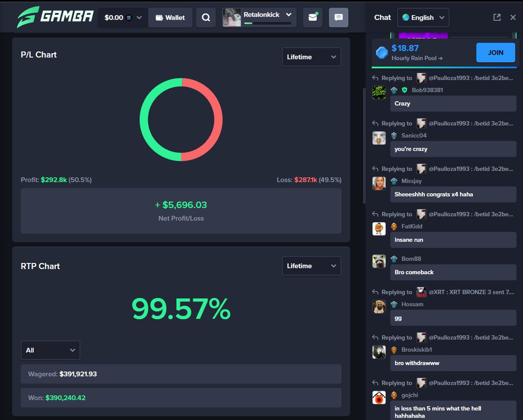Click 'Bro comeback' message
Viewport: 523px width, 420px height.
[453, 272]
